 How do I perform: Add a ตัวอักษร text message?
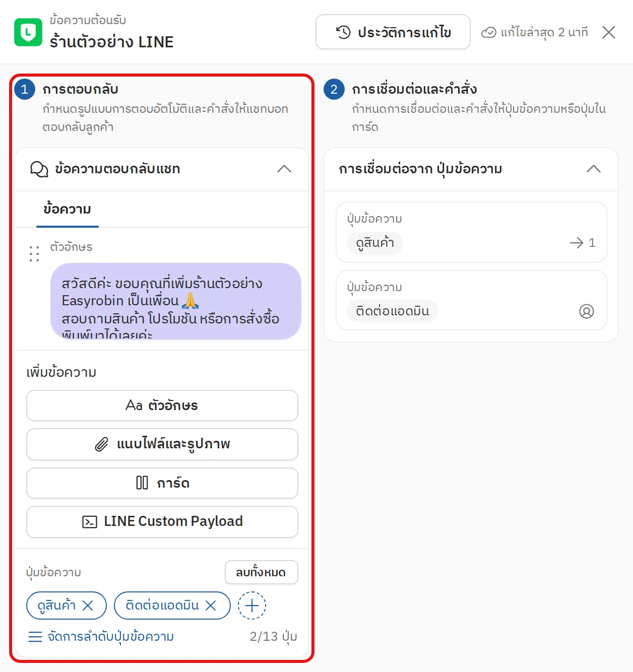click(x=162, y=406)
